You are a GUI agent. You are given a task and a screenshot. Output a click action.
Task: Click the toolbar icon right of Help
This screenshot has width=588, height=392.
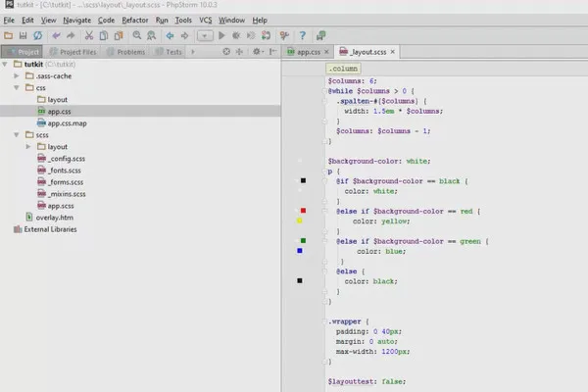(321, 35)
